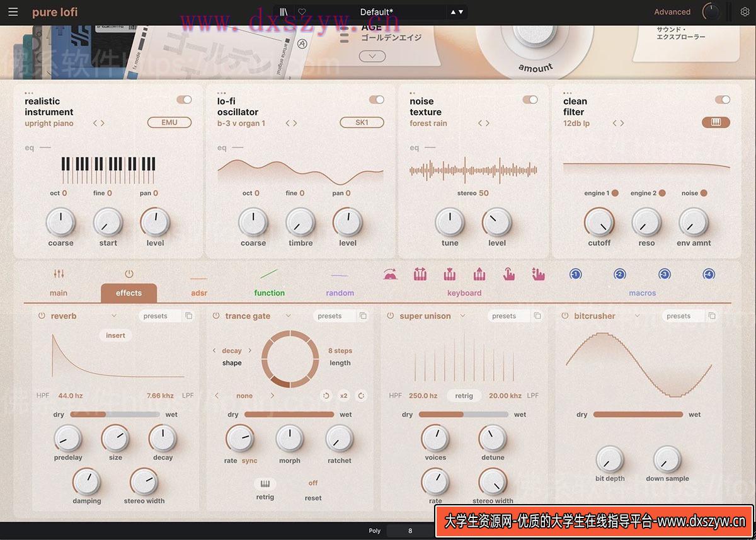The height and width of the screenshot is (540, 756).
Task: Click the x2 button in trance gate
Action: coord(343,396)
